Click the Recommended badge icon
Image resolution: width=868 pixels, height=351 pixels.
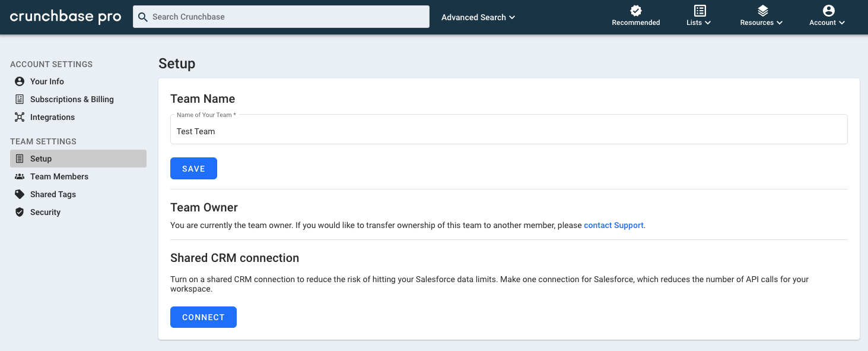coord(636,11)
